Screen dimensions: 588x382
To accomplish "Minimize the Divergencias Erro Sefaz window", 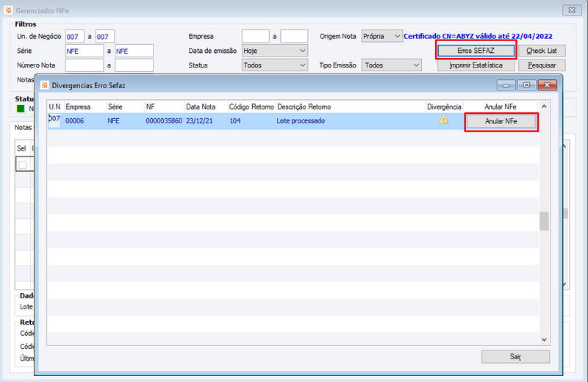I will point(506,85).
